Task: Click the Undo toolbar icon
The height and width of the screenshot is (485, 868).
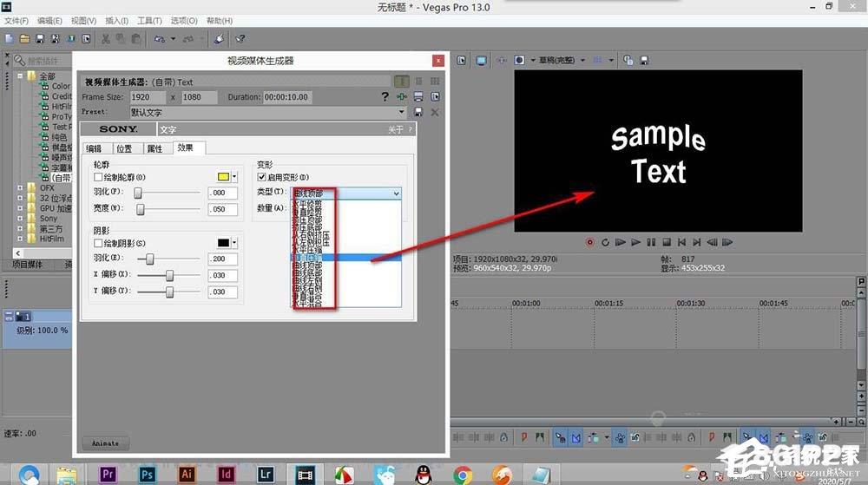Action: (x=160, y=39)
